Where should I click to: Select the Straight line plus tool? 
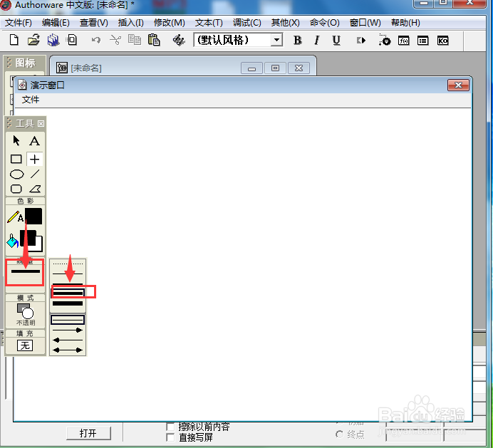(35, 159)
